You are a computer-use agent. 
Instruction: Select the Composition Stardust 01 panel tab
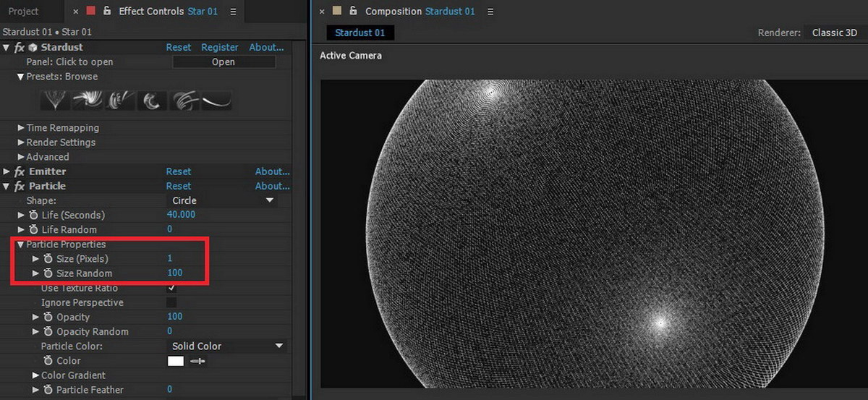pyautogui.click(x=420, y=11)
